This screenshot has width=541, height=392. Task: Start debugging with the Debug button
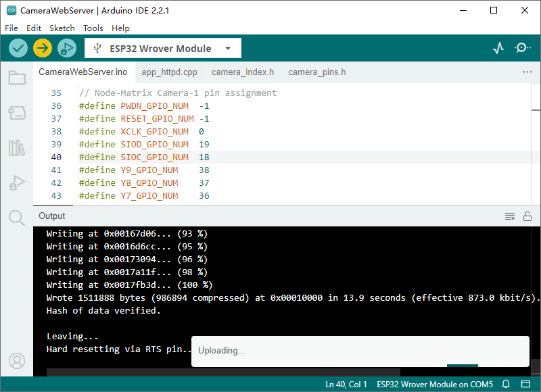point(66,48)
